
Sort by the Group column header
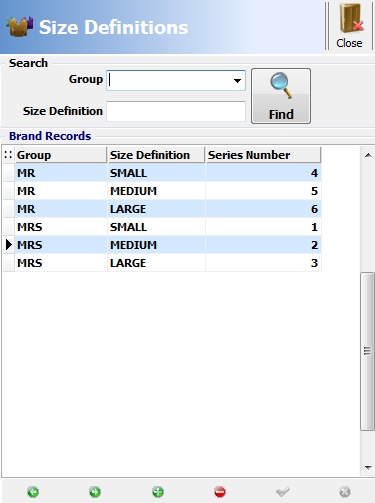click(x=61, y=155)
